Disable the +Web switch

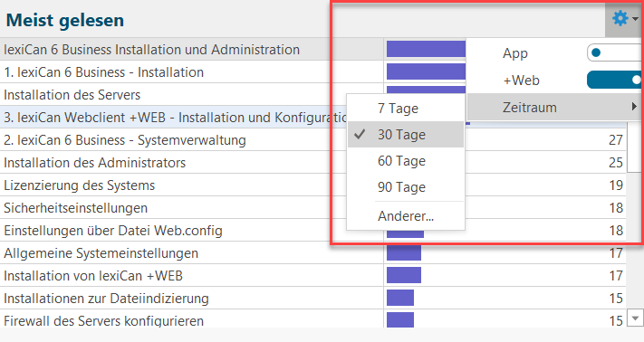[x=614, y=80]
